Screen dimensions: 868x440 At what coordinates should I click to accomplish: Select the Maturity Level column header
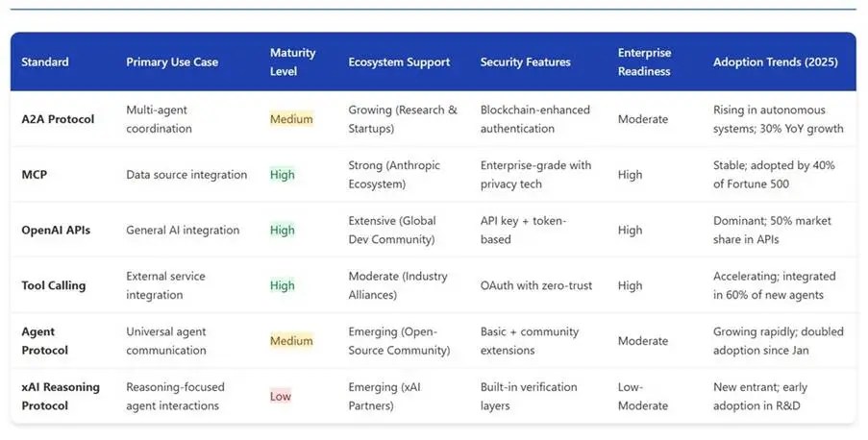point(292,61)
